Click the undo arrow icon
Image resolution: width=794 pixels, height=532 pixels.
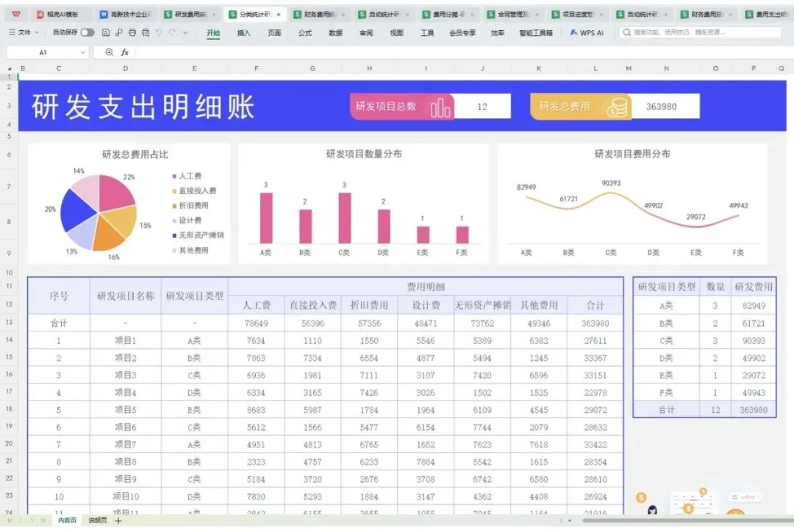(159, 32)
